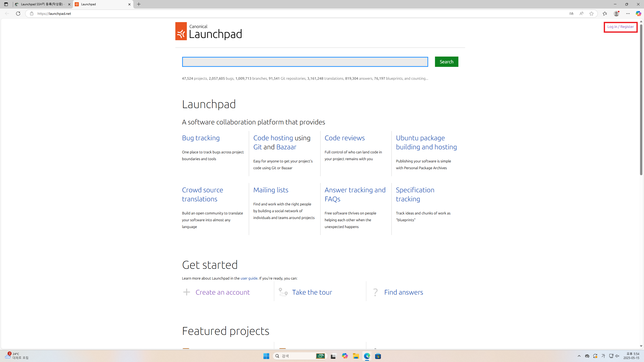This screenshot has width=644, height=362.
Task: Open the Bug tracking link
Action: 201,138
